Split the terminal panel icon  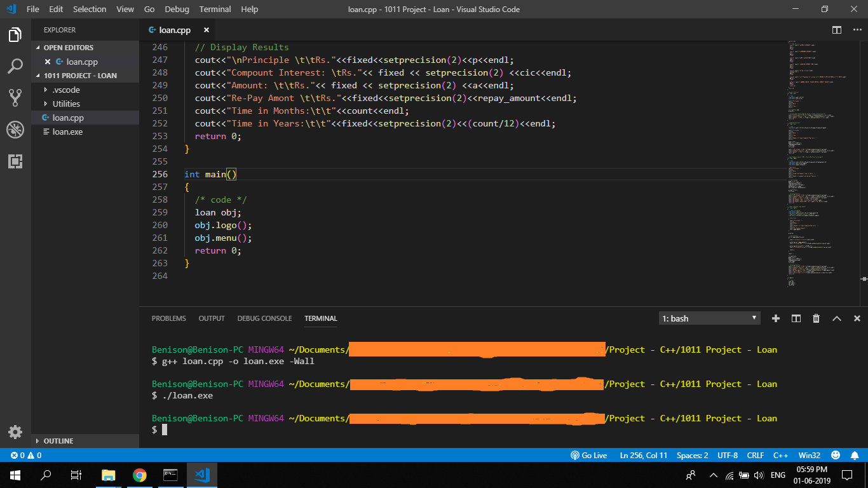(x=796, y=318)
